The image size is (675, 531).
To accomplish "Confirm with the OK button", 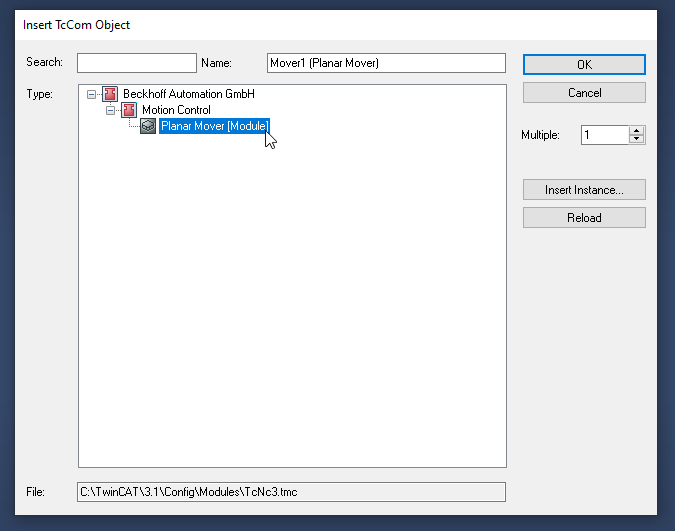I will 584,65.
